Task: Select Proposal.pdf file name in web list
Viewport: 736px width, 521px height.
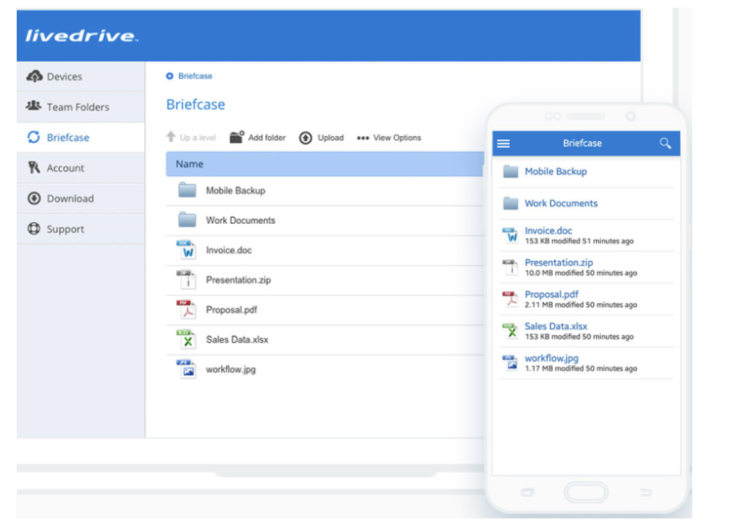Action: coord(231,310)
